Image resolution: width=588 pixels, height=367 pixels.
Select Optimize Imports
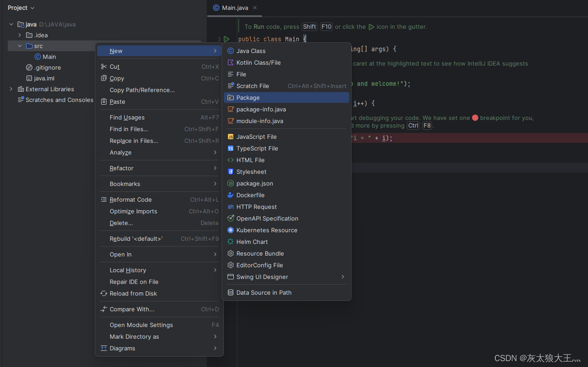(160, 211)
